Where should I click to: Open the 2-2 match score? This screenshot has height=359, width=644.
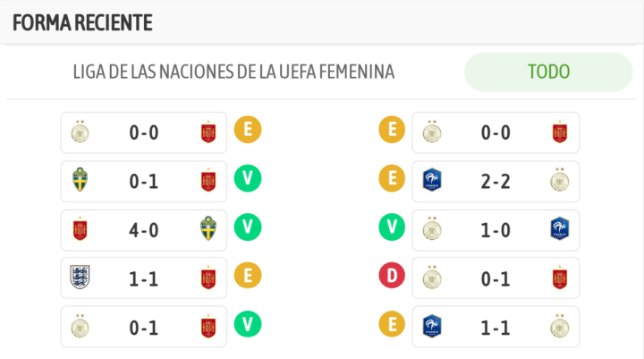click(496, 181)
